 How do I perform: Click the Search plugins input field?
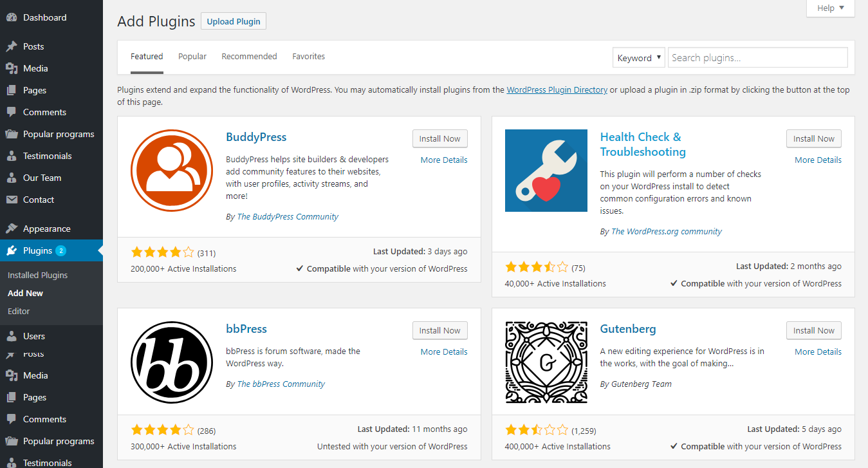[x=757, y=58]
